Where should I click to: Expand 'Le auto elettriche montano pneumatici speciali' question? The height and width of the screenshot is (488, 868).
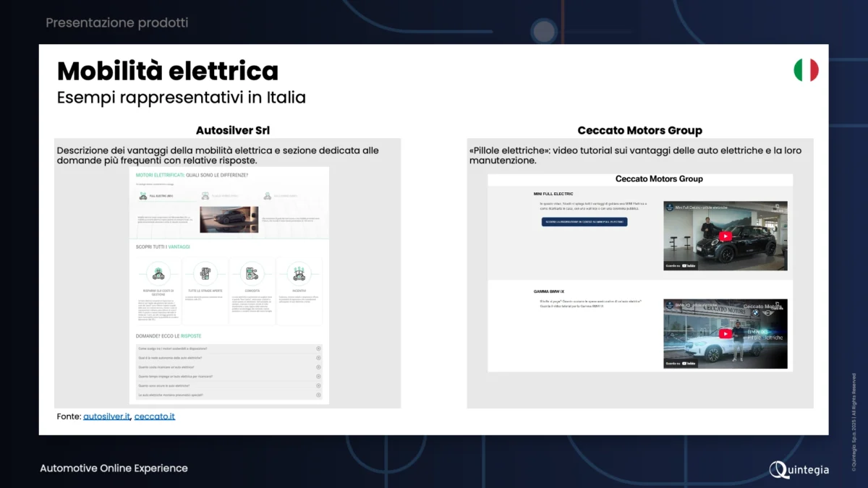[x=229, y=395]
